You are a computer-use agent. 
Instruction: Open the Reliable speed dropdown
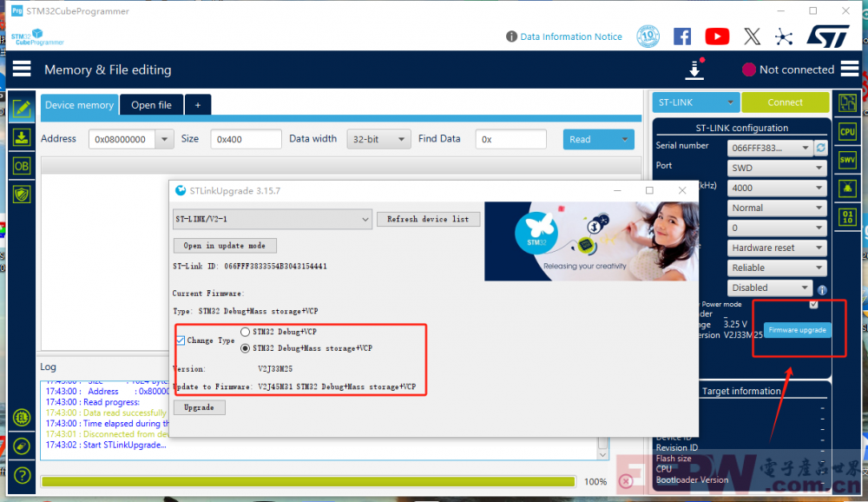[x=777, y=268]
